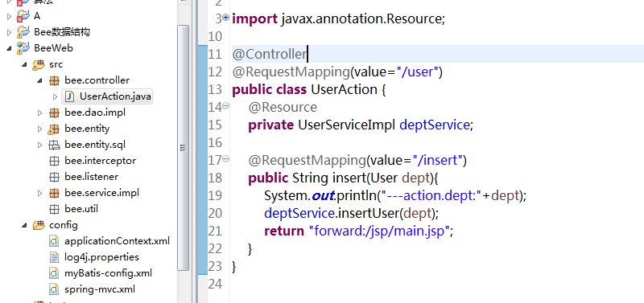This screenshot has height=303, width=644.
Task: Click the bee.listener empty package icon
Action: pyautogui.click(x=54, y=177)
